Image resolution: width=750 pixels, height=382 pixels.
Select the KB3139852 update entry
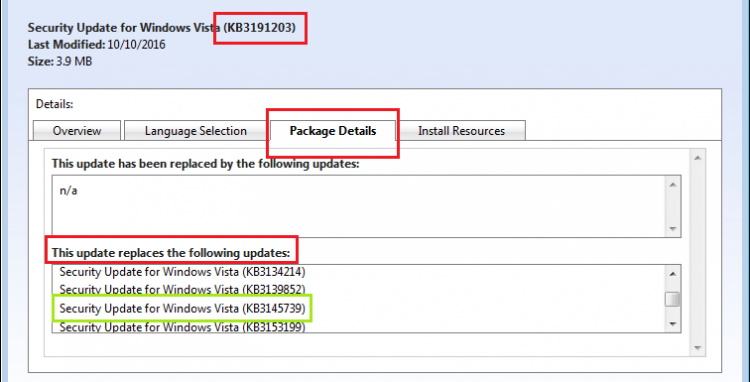182,290
